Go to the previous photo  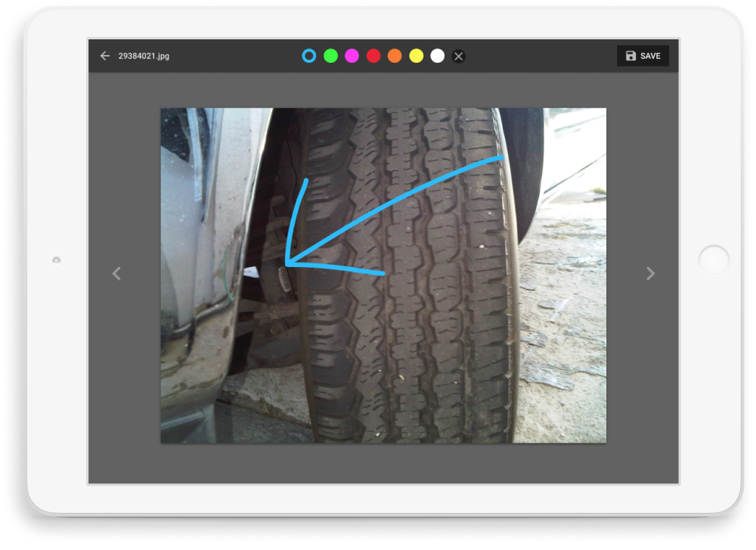(116, 274)
